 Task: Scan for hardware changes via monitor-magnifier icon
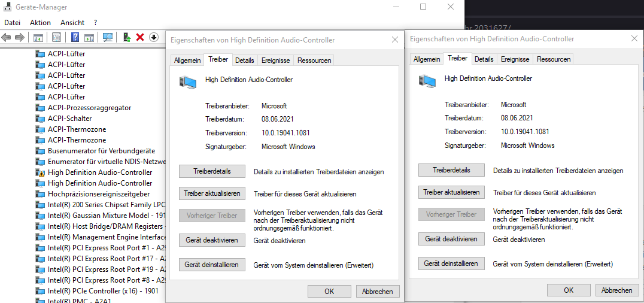pos(108,37)
